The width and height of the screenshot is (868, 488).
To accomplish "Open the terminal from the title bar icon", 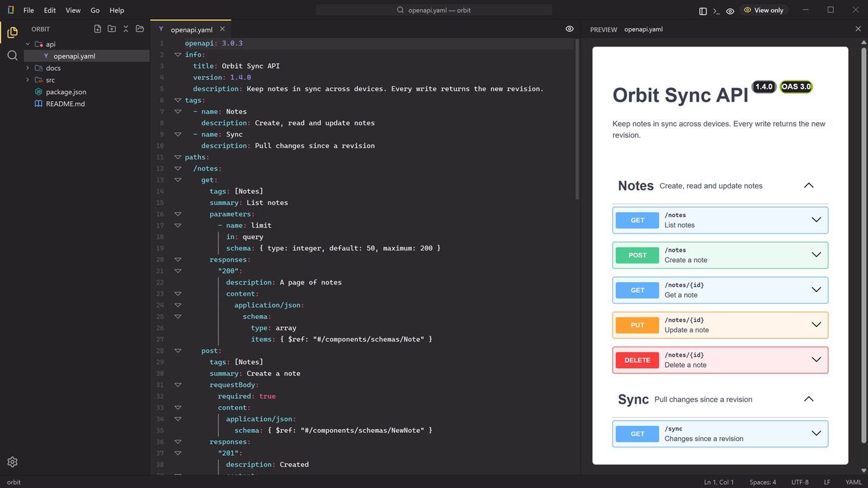I will point(717,11).
